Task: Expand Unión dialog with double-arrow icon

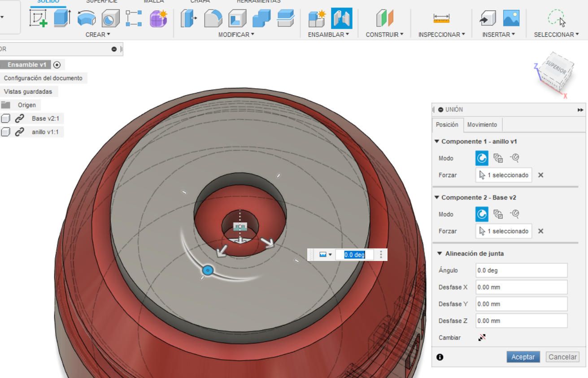Action: pyautogui.click(x=580, y=110)
